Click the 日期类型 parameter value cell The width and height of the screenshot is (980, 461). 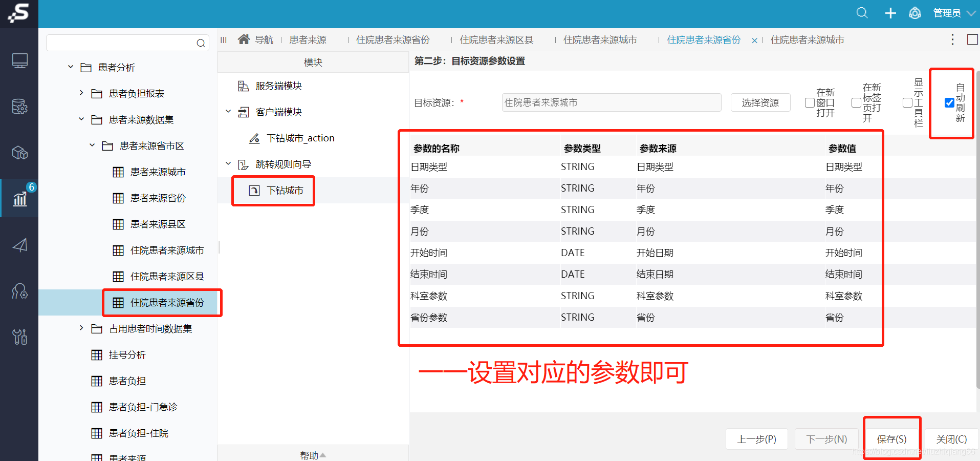point(844,167)
